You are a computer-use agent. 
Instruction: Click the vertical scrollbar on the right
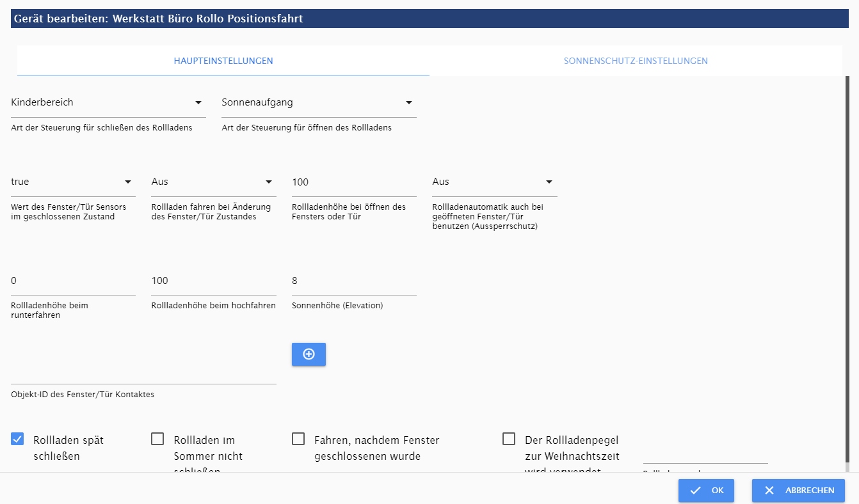[847, 269]
